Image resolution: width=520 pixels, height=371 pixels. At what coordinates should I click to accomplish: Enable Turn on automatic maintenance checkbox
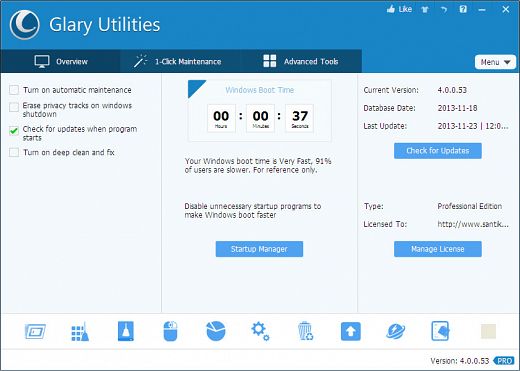pos(14,90)
